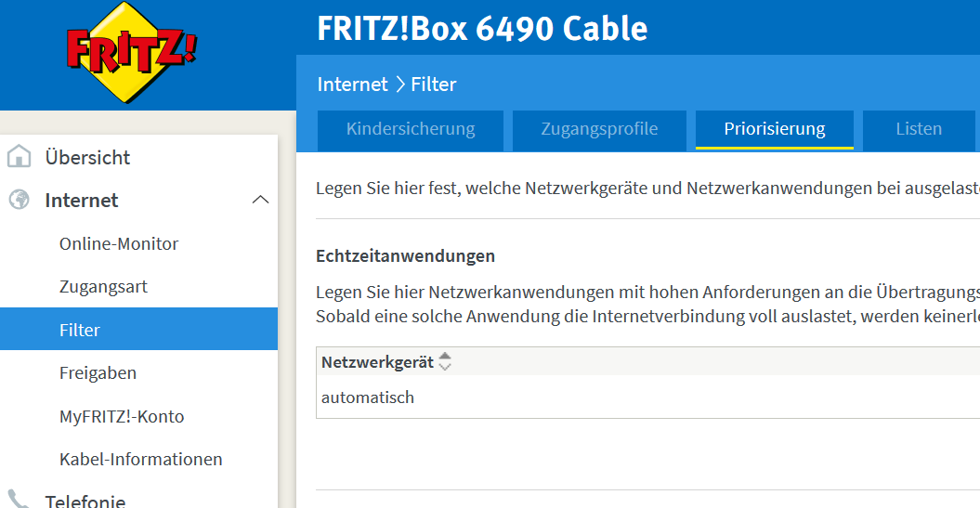
Task: Sort table by Netzwerkgerät arrows
Action: point(444,361)
